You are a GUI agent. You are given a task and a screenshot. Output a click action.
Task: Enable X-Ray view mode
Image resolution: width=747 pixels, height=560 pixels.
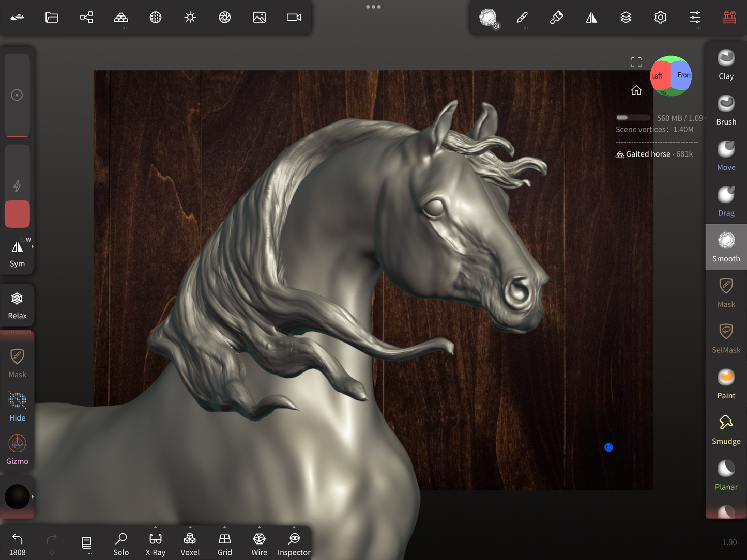click(x=155, y=544)
